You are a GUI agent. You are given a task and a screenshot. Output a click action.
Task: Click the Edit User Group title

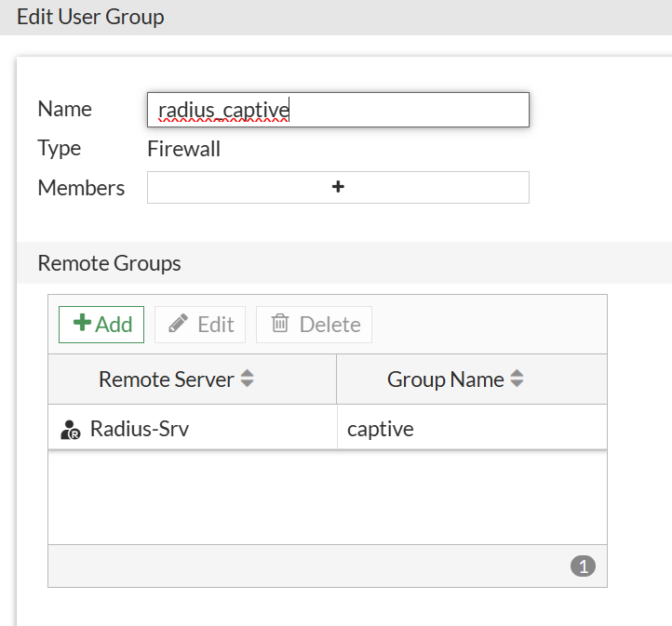click(x=90, y=17)
